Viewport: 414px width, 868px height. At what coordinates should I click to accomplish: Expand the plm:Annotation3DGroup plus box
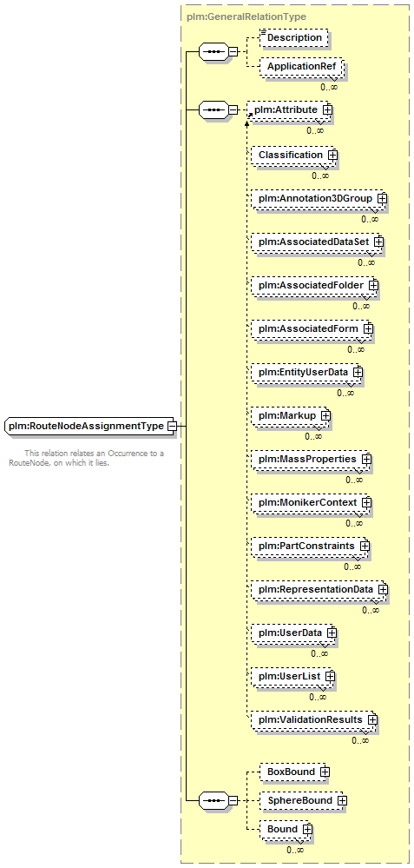[382, 198]
